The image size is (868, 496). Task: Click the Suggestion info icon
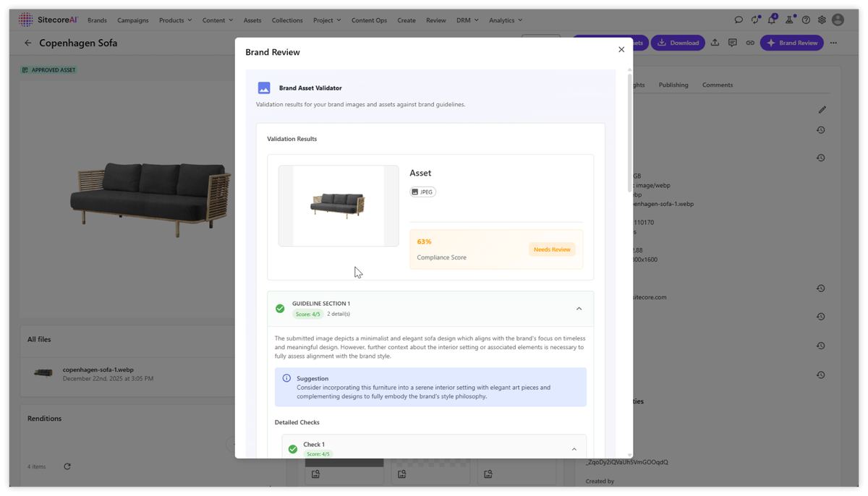[x=286, y=378]
